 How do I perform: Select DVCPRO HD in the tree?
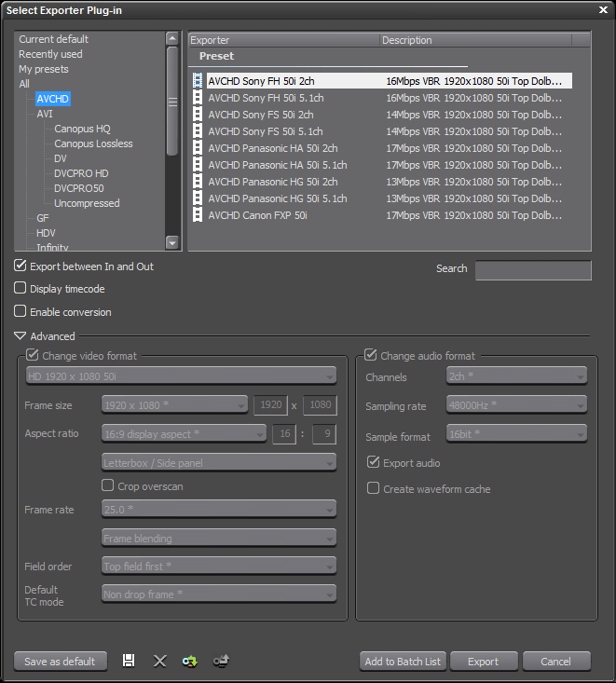coord(81,173)
